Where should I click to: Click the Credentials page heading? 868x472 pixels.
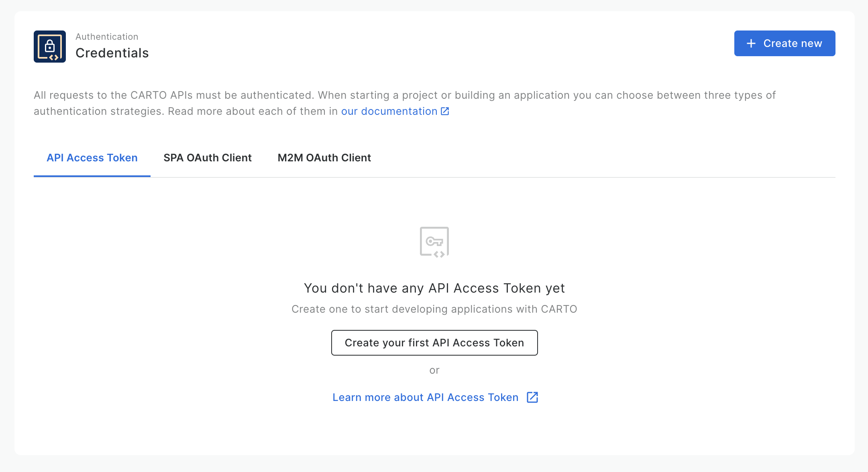112,53
